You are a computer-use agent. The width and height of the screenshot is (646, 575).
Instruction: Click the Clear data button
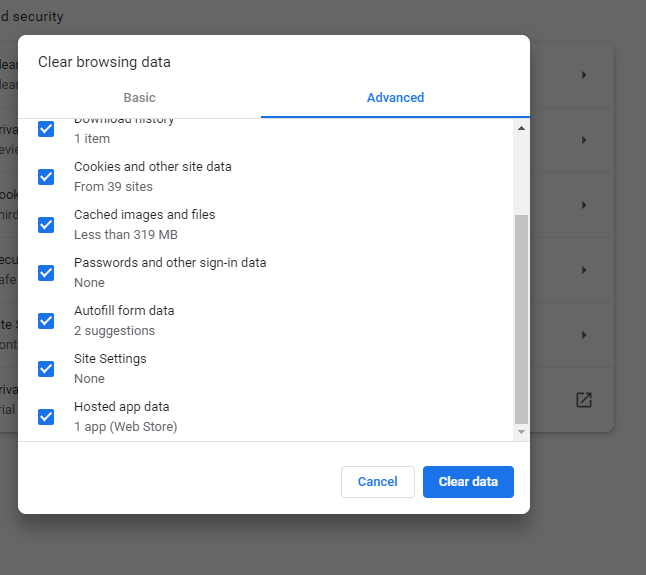468,482
